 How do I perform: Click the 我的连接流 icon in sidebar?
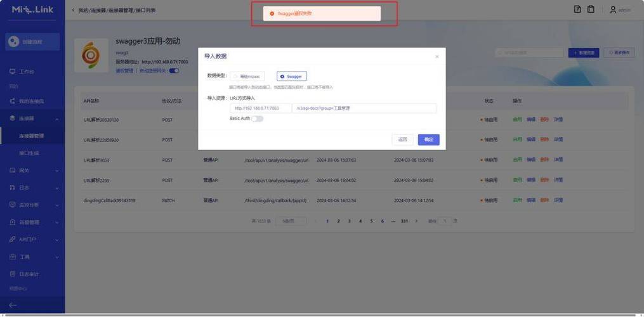(x=12, y=101)
